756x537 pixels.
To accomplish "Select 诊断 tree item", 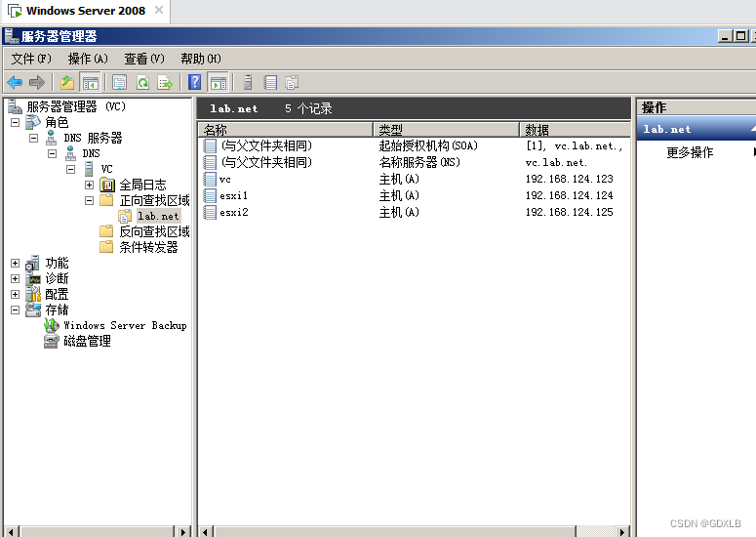I will 57,278.
